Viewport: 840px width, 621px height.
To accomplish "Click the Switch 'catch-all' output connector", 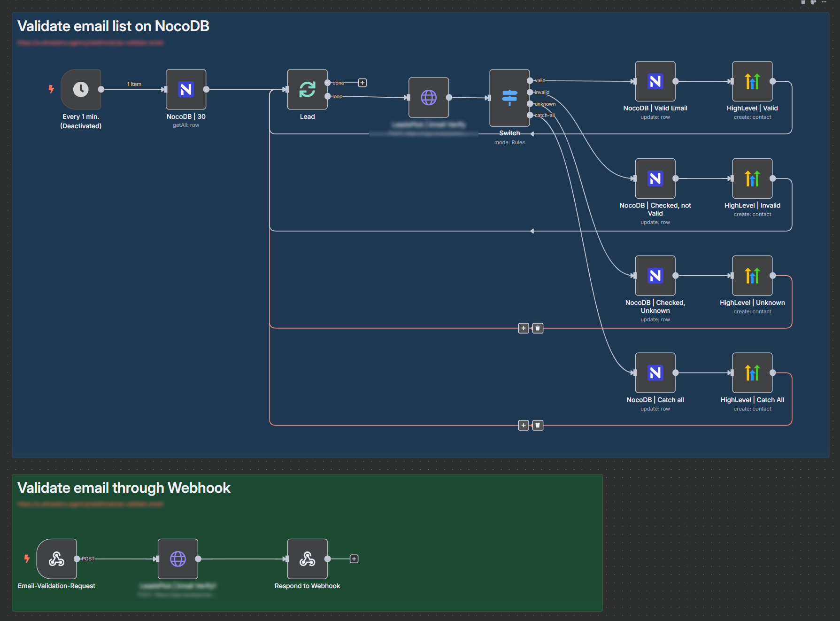I will [x=530, y=116].
